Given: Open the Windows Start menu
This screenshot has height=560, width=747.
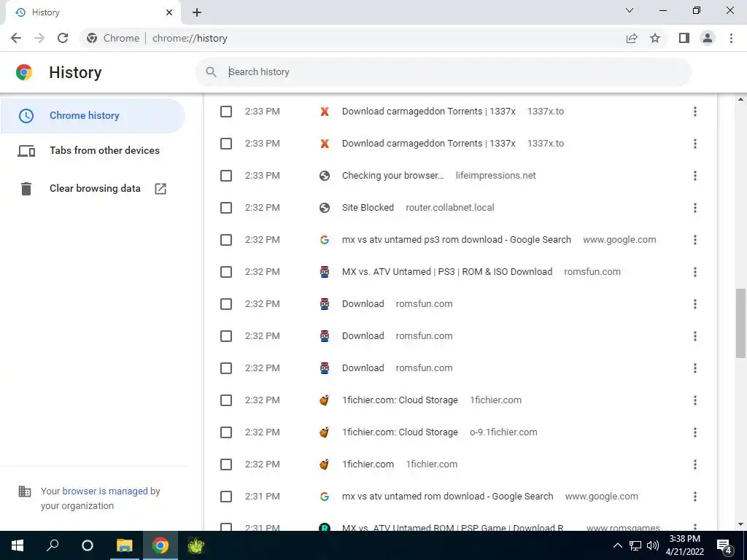Looking at the screenshot, I should (x=18, y=545).
